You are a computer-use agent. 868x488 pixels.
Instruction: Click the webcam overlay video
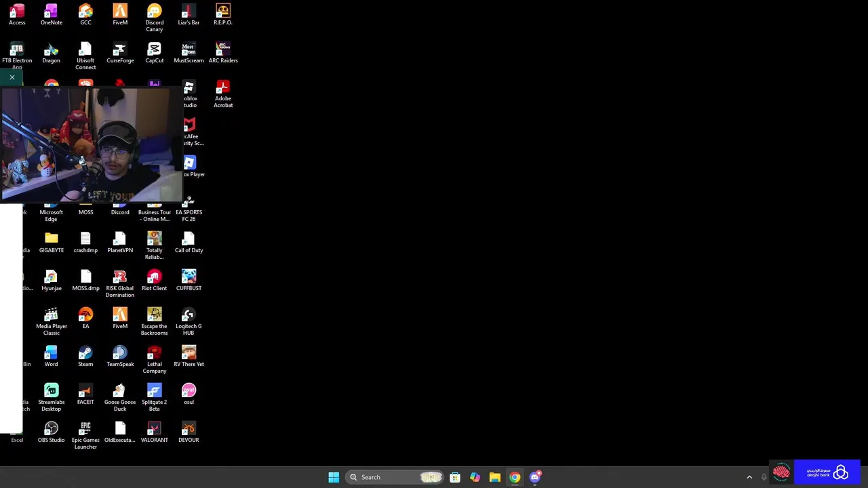click(x=92, y=144)
